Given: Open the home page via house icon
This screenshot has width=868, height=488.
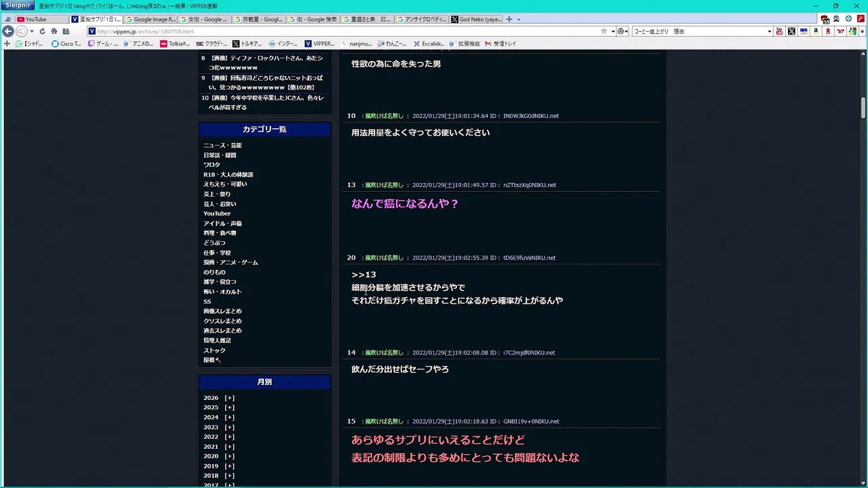Looking at the screenshot, I should 54,31.
